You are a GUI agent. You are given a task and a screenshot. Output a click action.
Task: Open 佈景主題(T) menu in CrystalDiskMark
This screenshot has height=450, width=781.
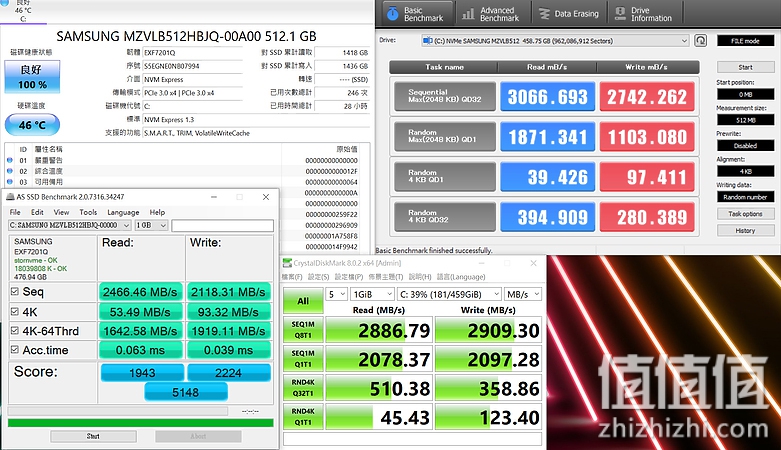[386, 277]
